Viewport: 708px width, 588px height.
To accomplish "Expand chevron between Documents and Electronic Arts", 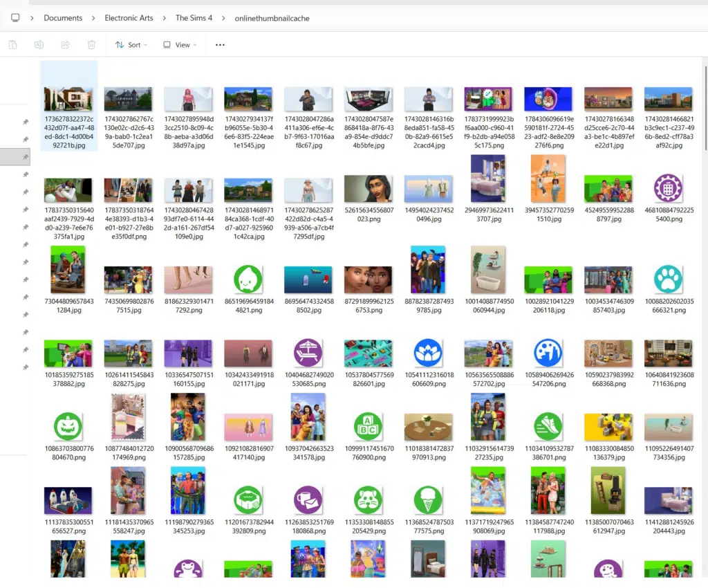I will [x=93, y=18].
